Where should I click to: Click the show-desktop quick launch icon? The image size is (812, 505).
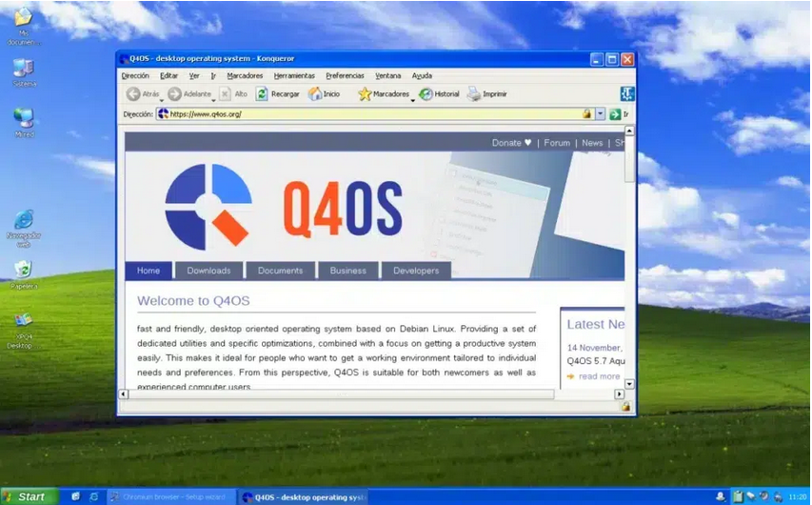click(75, 496)
